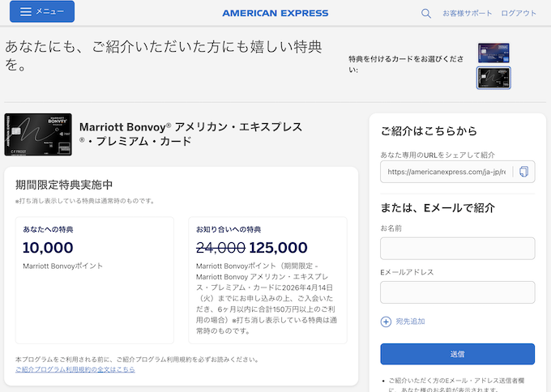Click the 宛先追加 text label
The width and height of the screenshot is (551, 392).
[411, 322]
